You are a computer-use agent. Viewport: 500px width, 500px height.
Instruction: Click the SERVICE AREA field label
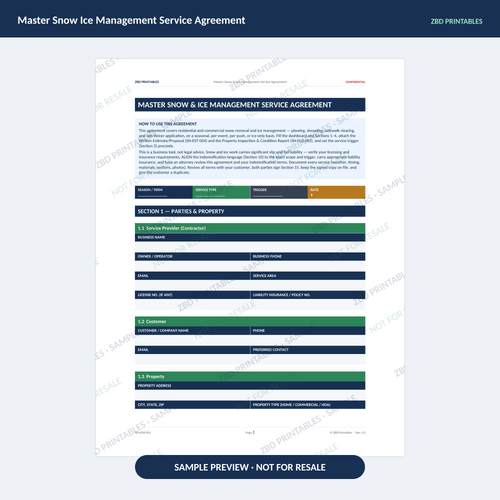coord(264,276)
